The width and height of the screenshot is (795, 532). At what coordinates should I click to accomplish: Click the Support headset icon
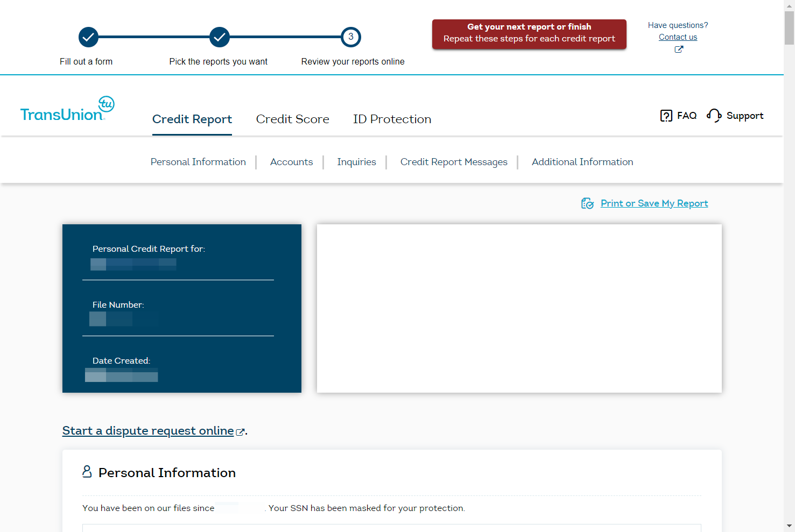(x=714, y=116)
